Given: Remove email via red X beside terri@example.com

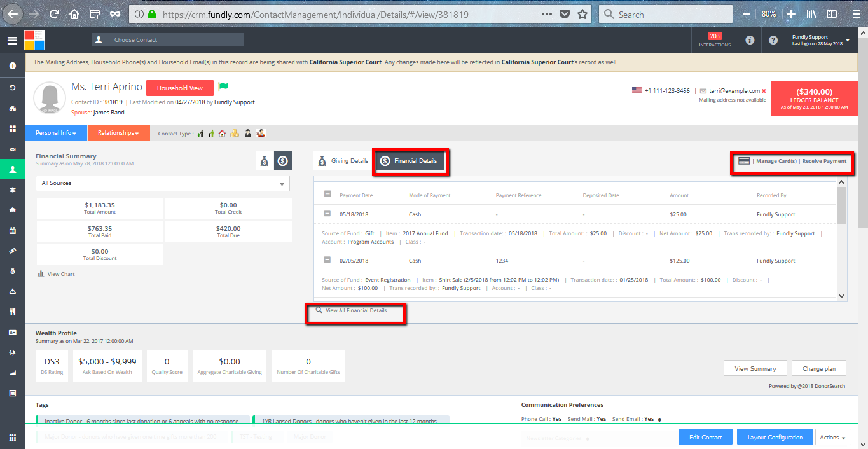Looking at the screenshot, I should tap(764, 91).
